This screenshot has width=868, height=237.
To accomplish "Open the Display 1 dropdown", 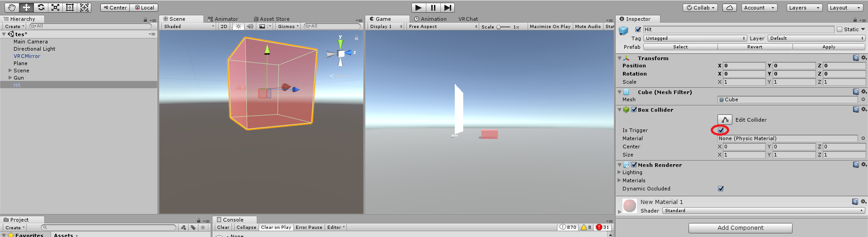I will [386, 26].
